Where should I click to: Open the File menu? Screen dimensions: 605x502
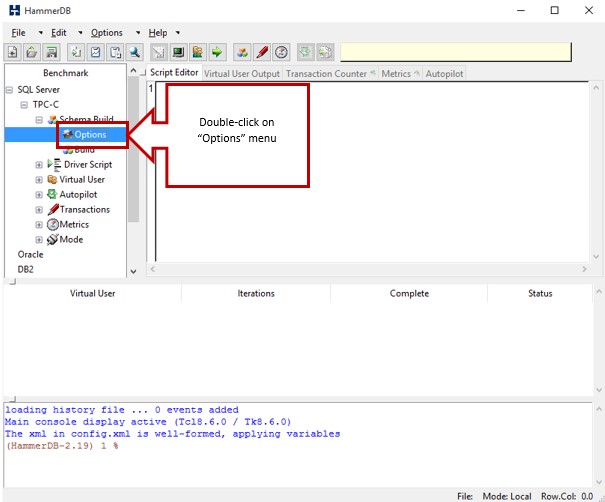18,32
